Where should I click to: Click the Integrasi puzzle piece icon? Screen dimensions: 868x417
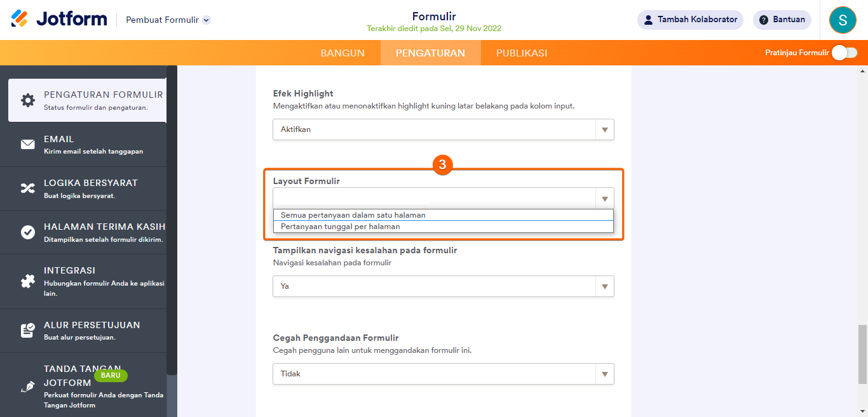(28, 281)
